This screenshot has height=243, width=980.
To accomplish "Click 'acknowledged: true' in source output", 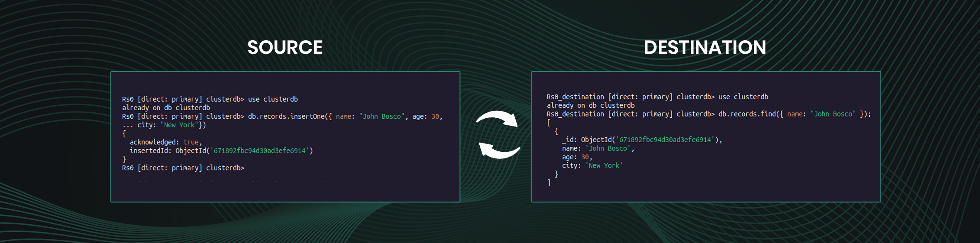I will point(166,142).
